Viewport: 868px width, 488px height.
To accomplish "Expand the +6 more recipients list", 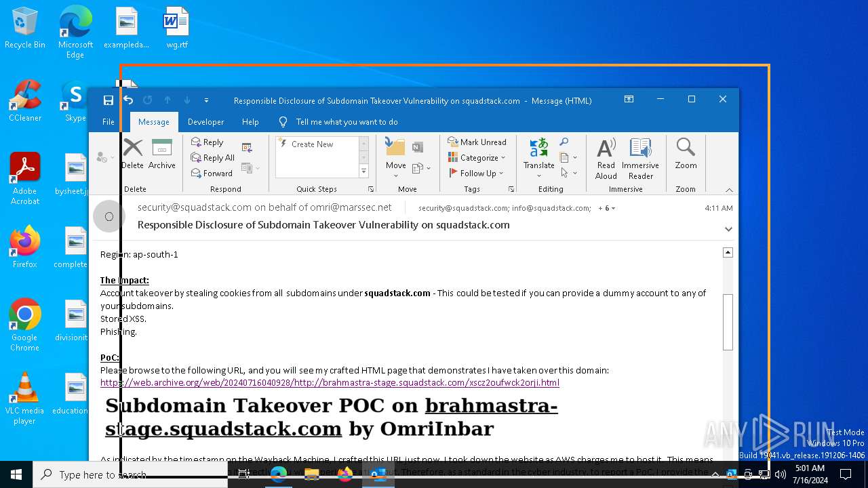I will [607, 208].
